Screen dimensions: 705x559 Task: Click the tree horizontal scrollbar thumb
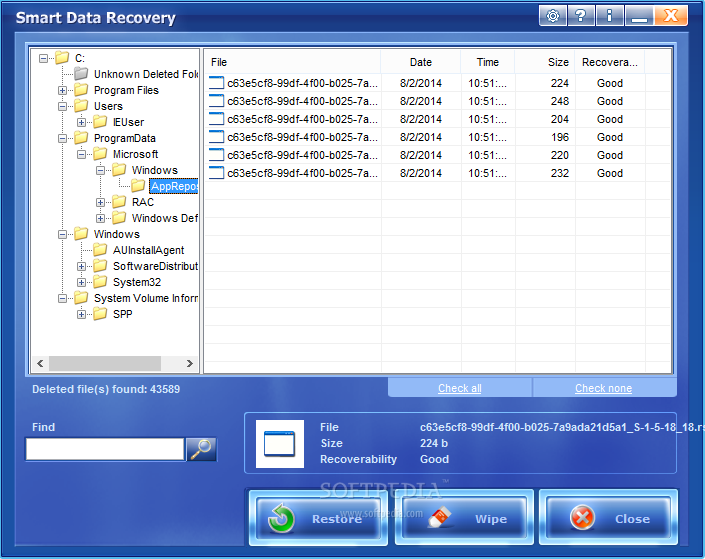105,363
